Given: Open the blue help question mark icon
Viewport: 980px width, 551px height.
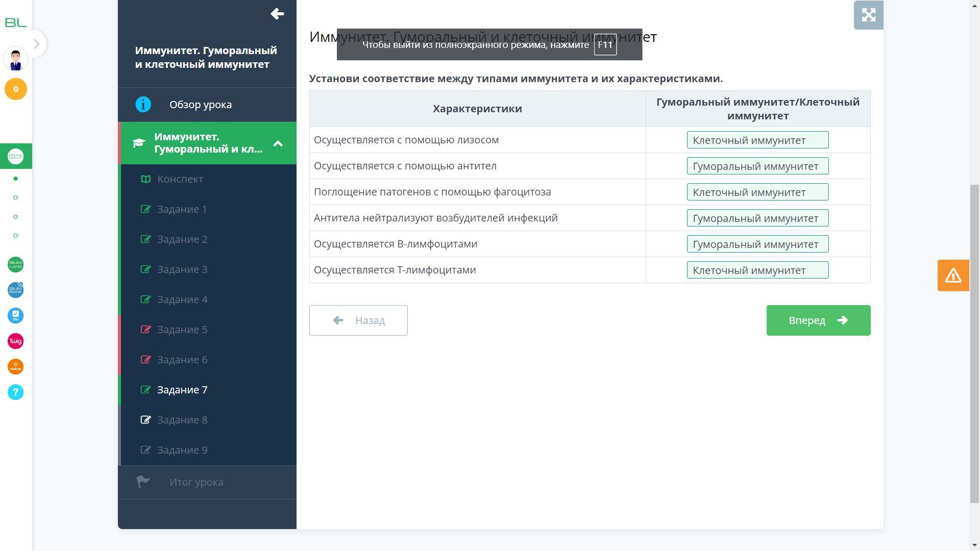Looking at the screenshot, I should pos(15,392).
